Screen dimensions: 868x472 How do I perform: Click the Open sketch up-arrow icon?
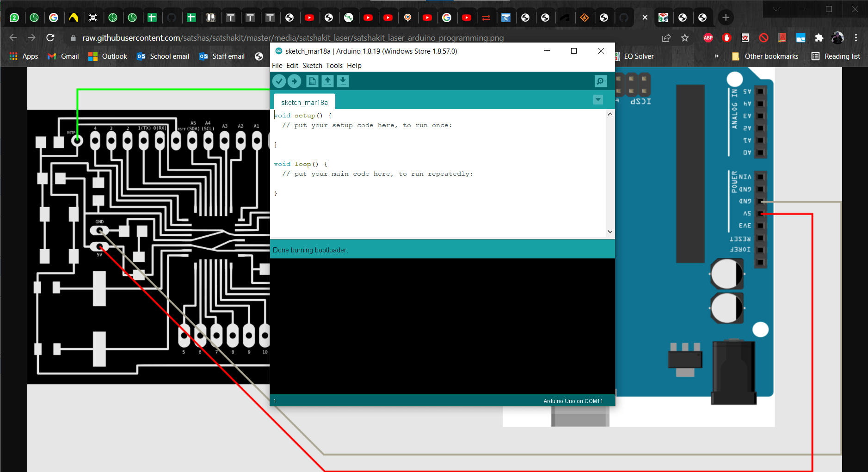pos(327,81)
